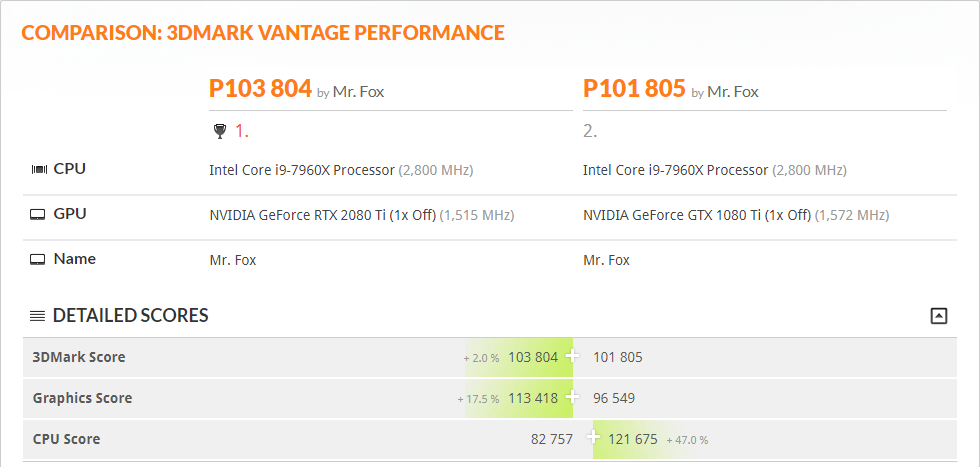Click the plus icon on 3DMark Score row

(572, 356)
